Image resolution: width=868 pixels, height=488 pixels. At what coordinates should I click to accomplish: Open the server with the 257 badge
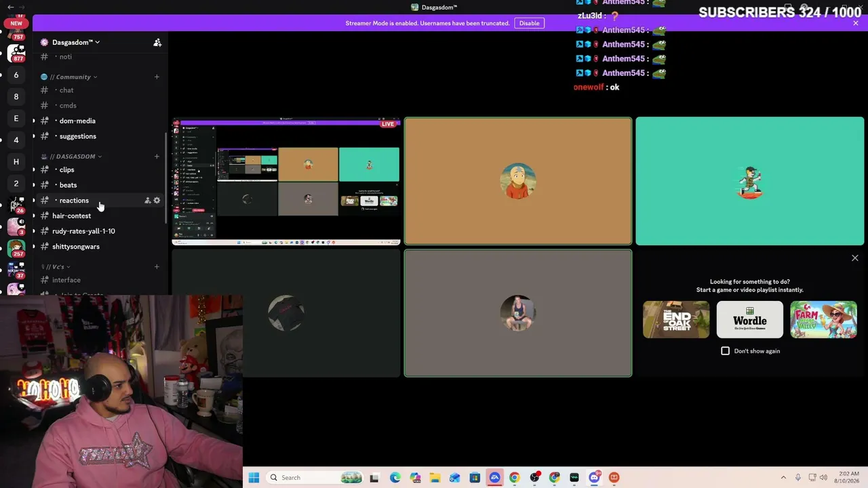pyautogui.click(x=16, y=249)
